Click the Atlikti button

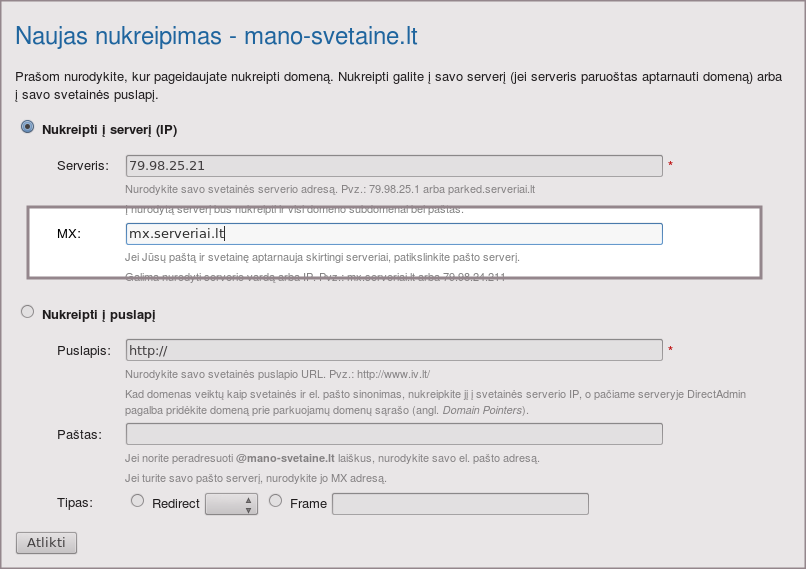(46, 543)
